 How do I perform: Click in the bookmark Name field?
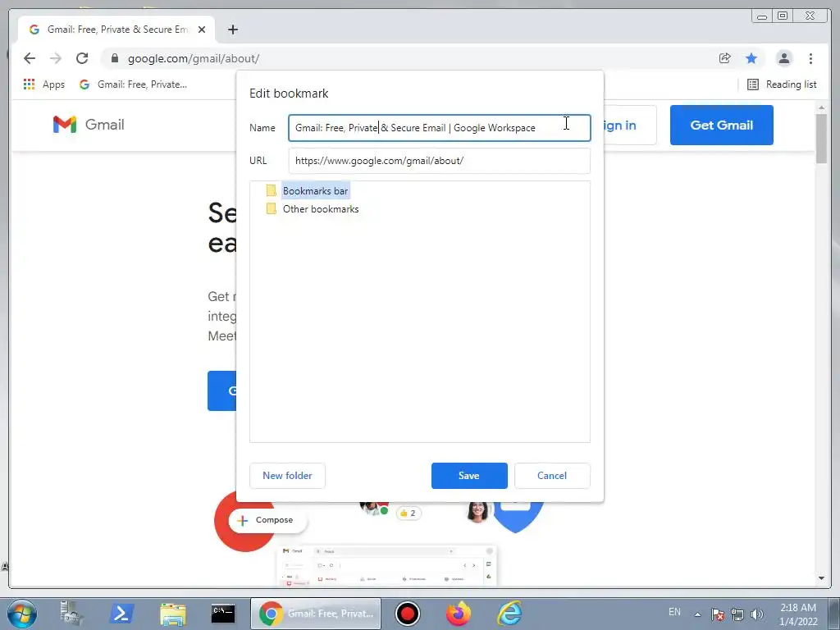[x=440, y=127]
